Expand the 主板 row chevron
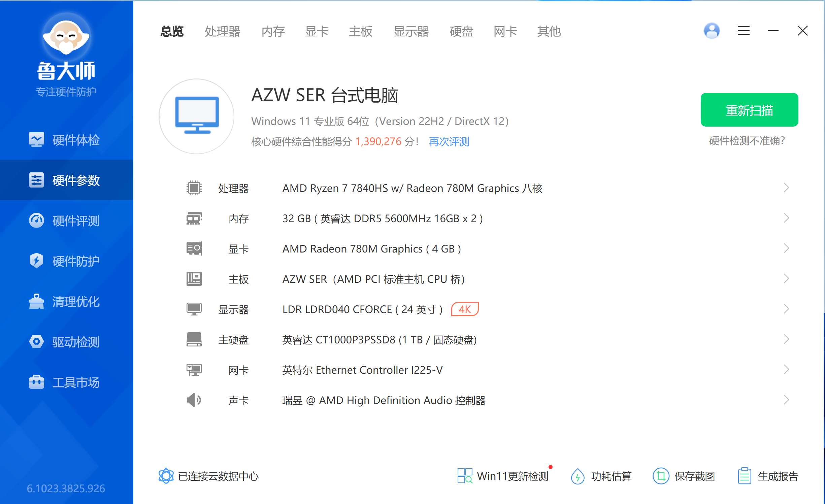The width and height of the screenshot is (825, 504). coord(786,279)
